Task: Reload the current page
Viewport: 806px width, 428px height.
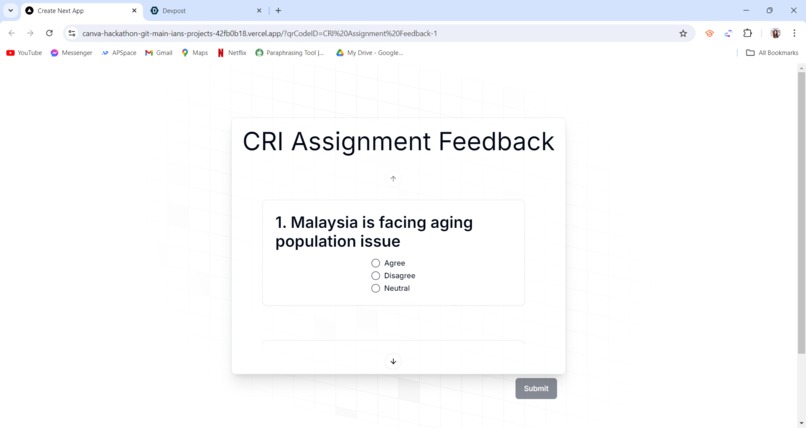Action: tap(49, 33)
